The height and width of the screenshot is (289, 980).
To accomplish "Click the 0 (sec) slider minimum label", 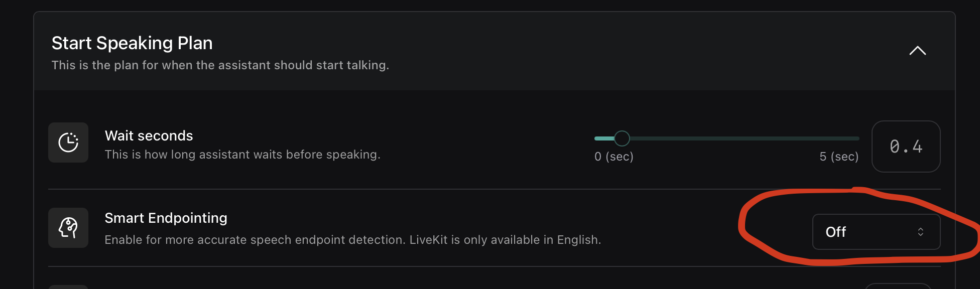I will 614,157.
